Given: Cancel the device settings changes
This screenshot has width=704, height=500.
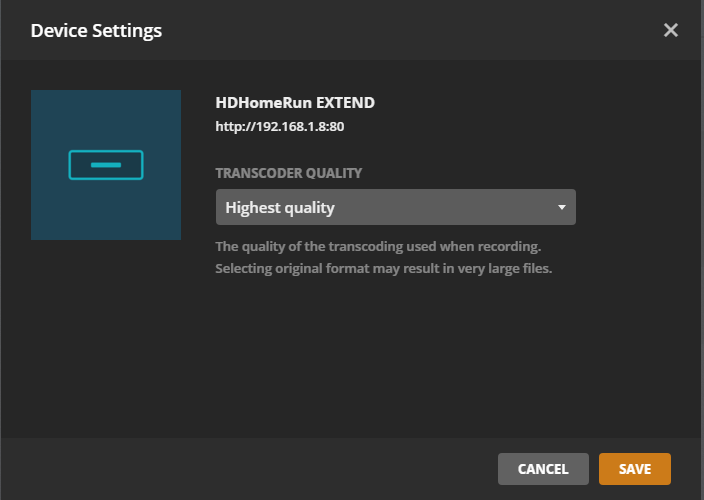Looking at the screenshot, I should (543, 469).
